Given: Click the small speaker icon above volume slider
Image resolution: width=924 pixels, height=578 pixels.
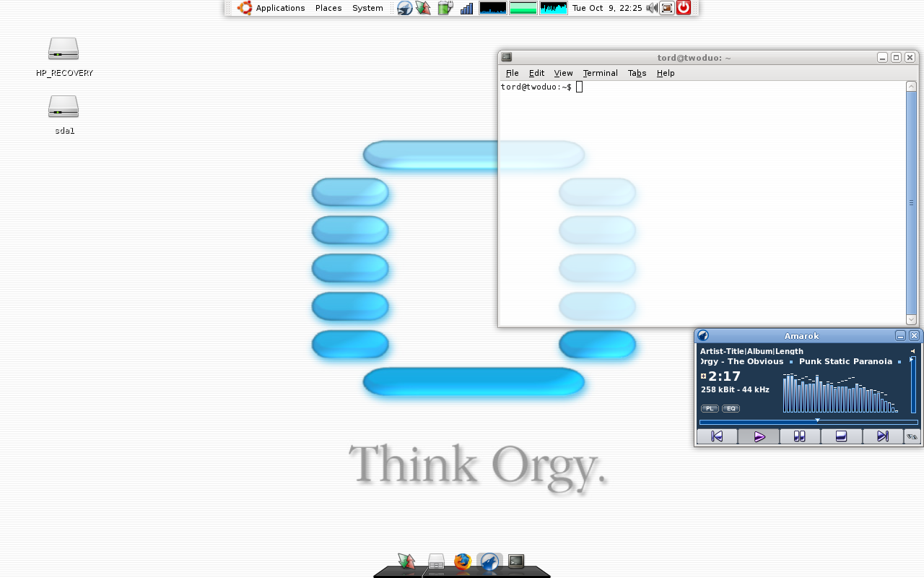Looking at the screenshot, I should point(912,351).
